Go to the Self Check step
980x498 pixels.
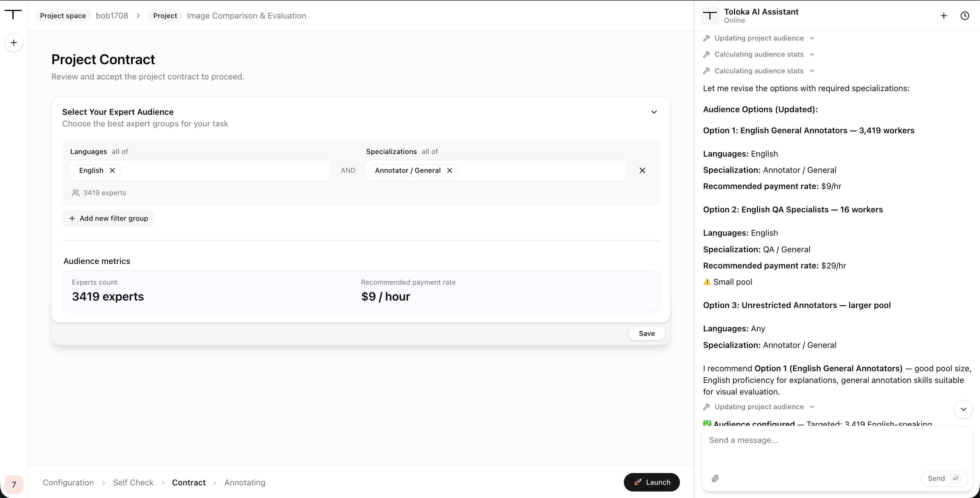pos(133,482)
